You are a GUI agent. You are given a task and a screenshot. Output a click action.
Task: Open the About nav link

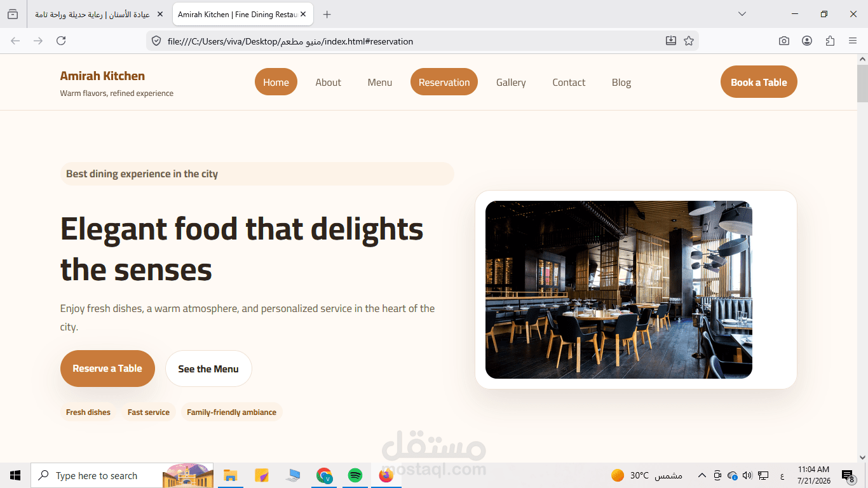click(329, 82)
